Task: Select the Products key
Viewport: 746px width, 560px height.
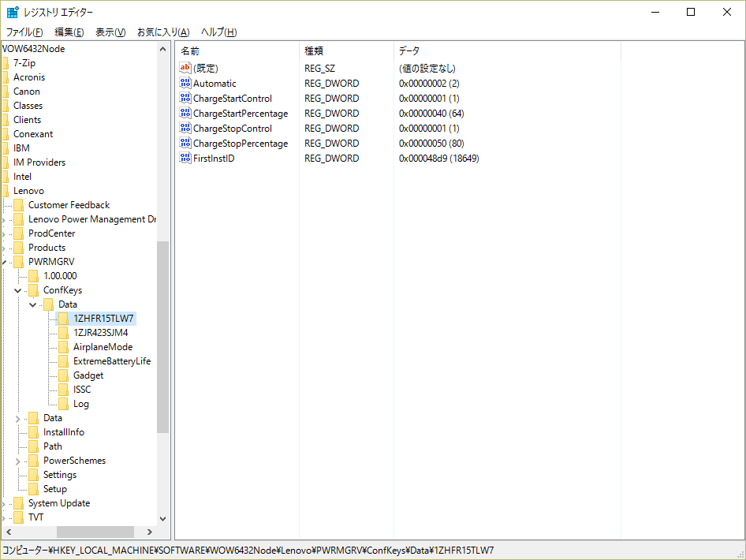Action: click(x=47, y=248)
